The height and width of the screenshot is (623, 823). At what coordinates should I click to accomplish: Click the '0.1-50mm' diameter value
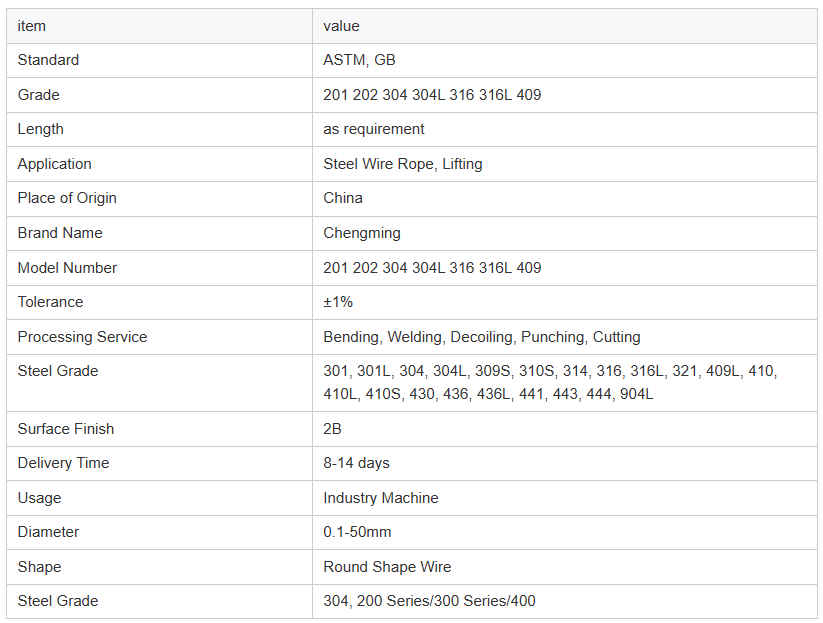(x=357, y=532)
